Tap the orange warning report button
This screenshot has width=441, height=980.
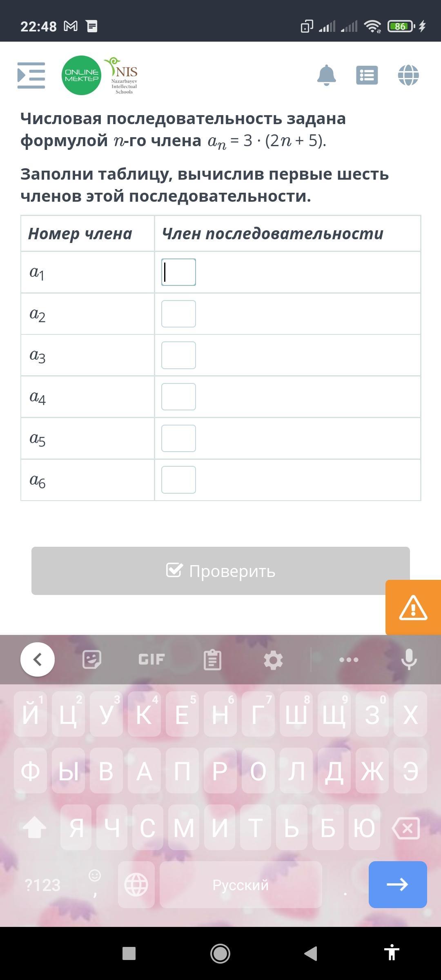click(413, 608)
